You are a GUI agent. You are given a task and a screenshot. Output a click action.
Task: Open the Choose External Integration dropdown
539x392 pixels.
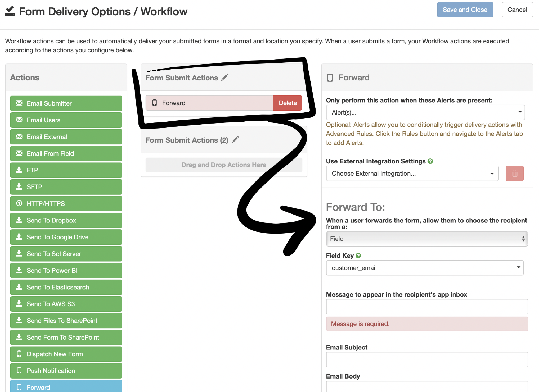pyautogui.click(x=412, y=173)
